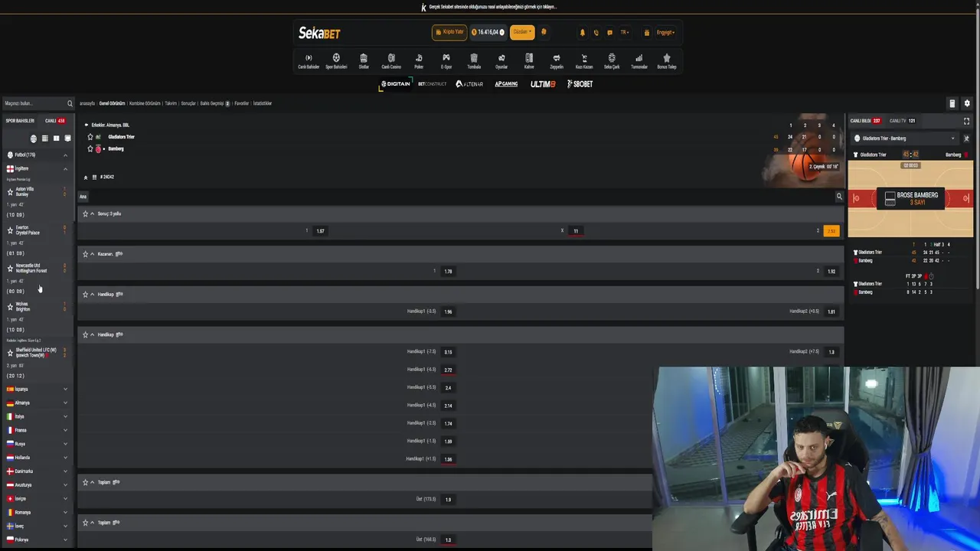The width and height of the screenshot is (980, 551).
Task: Select the SBOBET provider logo
Action: tap(580, 84)
